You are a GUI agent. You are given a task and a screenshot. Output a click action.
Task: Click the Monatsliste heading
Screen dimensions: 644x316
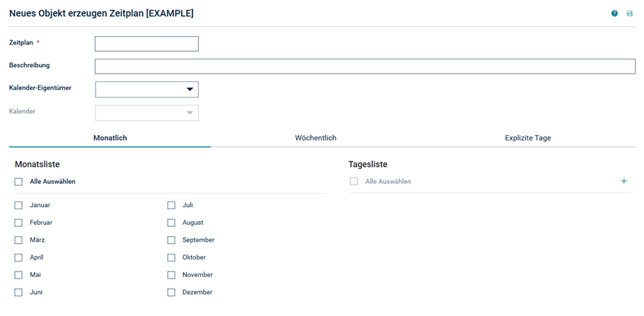tap(38, 164)
